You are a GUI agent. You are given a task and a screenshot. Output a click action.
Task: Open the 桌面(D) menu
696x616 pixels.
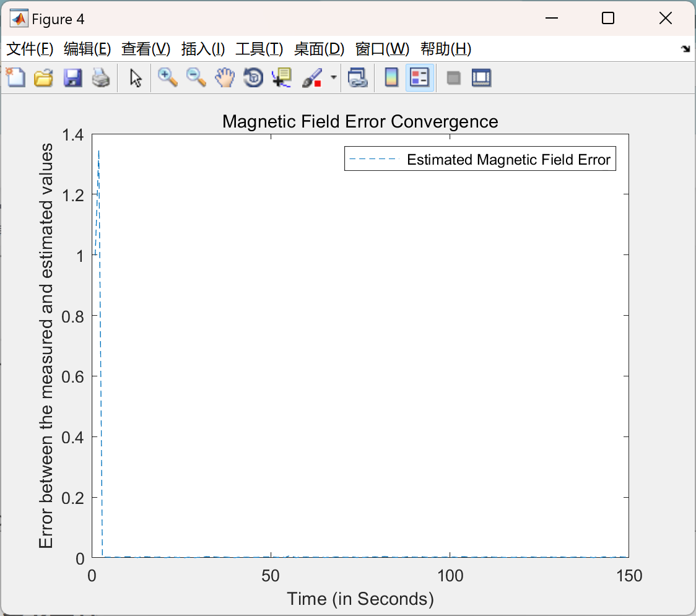[319, 49]
